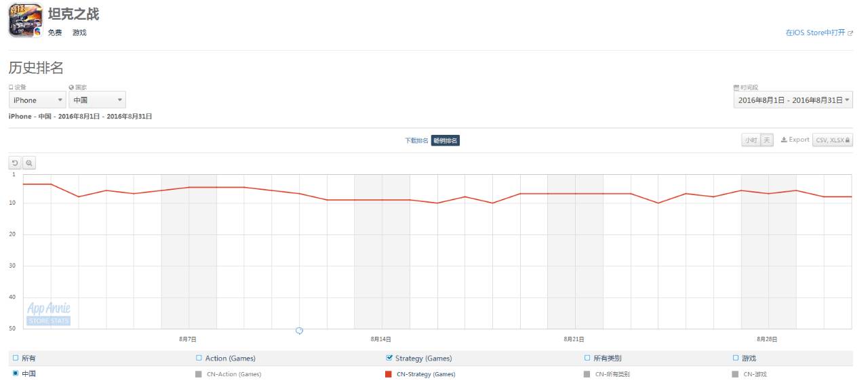The height and width of the screenshot is (389, 868).
Task: Open the date range dropdown 2016年8月1日 - 2016年8月31日
Action: pyautogui.click(x=793, y=100)
